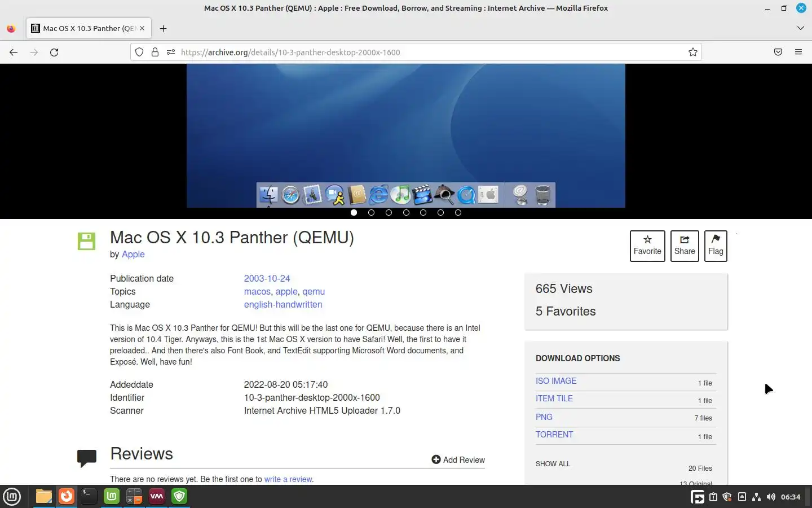Switch to Firefox in the taskbar
812x508 pixels.
[x=67, y=496]
